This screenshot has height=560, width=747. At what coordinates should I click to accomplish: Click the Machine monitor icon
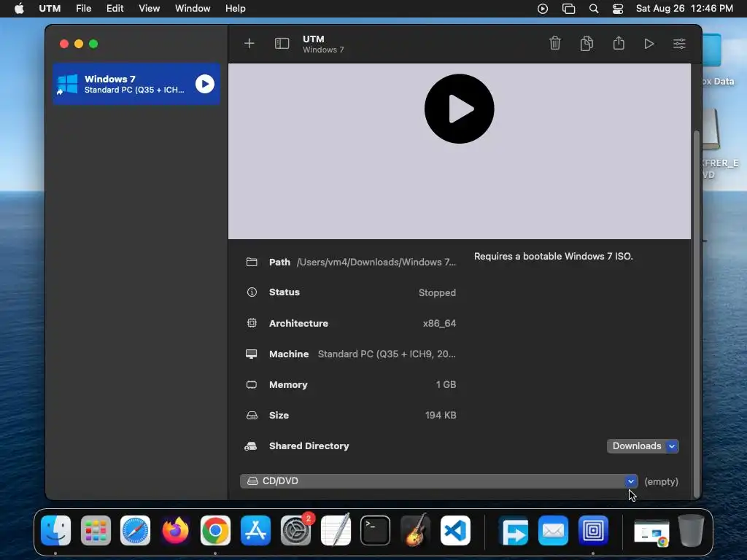click(x=251, y=354)
